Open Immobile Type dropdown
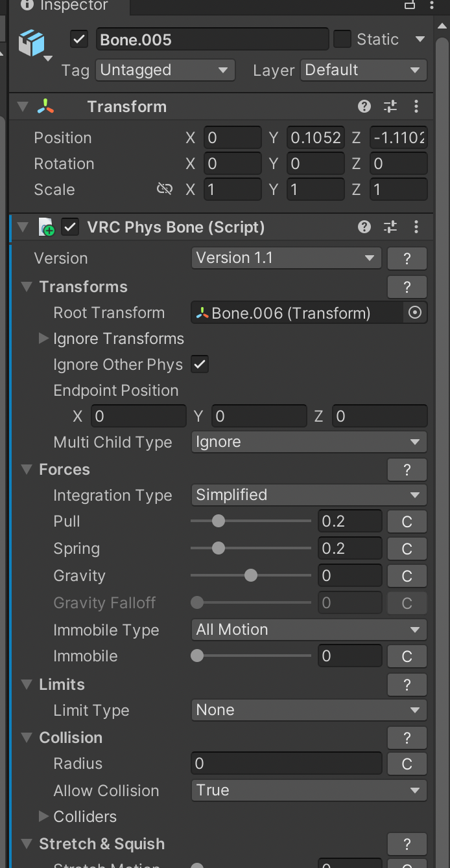 tap(309, 630)
